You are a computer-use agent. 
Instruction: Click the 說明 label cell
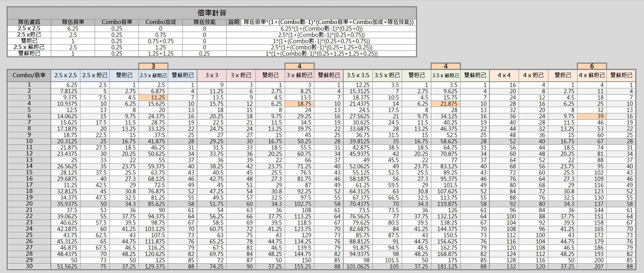coord(234,22)
